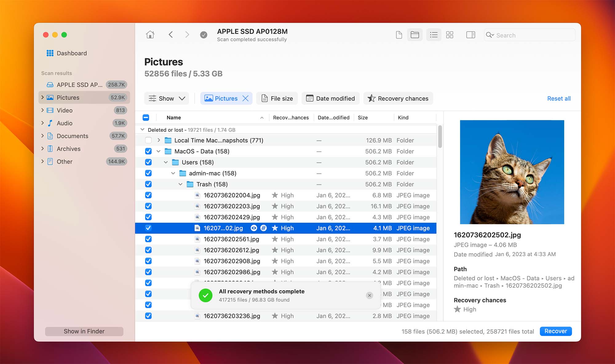The width and height of the screenshot is (615, 364).
Task: Uncheck the MacOS - Data checkbox
Action: pos(148,151)
